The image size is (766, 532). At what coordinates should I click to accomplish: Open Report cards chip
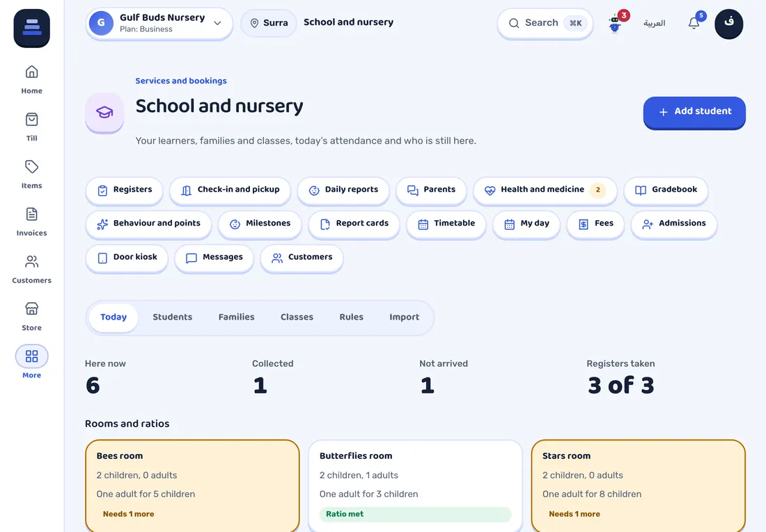(x=354, y=224)
